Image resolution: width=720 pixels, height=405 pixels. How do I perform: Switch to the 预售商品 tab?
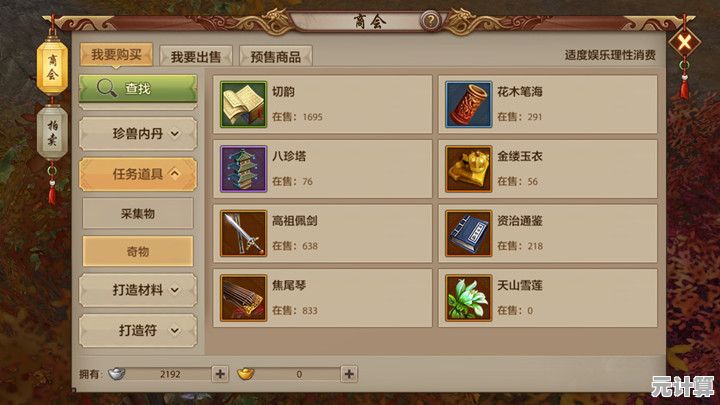pyautogui.click(x=276, y=56)
